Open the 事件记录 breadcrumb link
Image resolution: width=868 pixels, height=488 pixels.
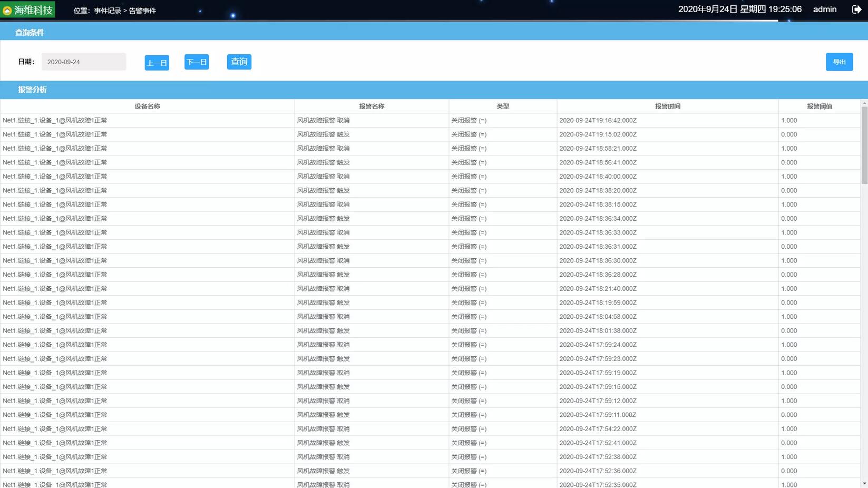point(108,11)
